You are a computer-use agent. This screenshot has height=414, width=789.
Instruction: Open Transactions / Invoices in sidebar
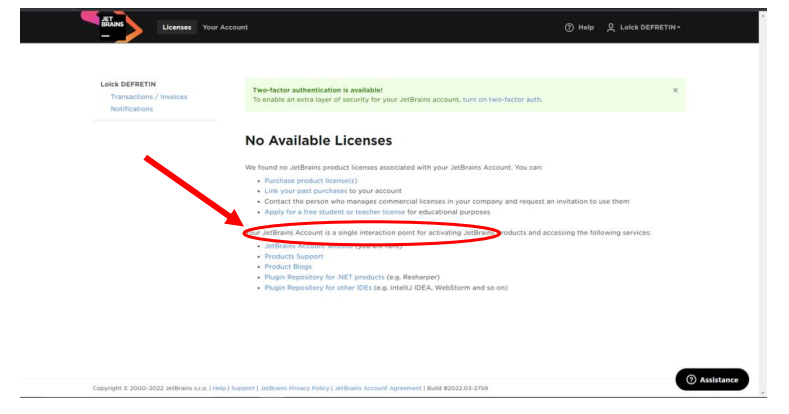149,97
